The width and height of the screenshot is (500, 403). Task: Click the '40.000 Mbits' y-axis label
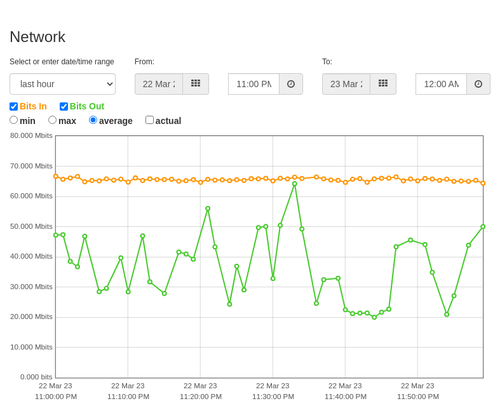click(31, 256)
